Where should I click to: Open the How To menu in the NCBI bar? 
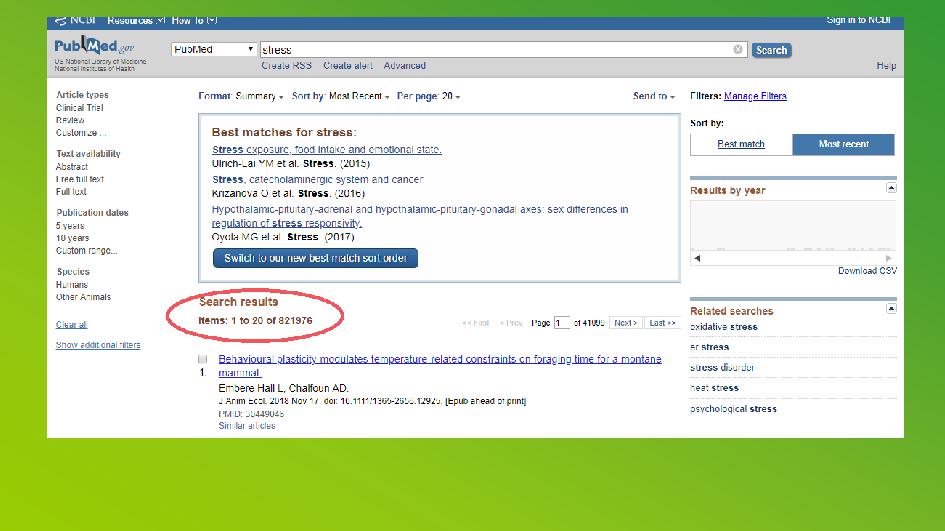coord(194,20)
